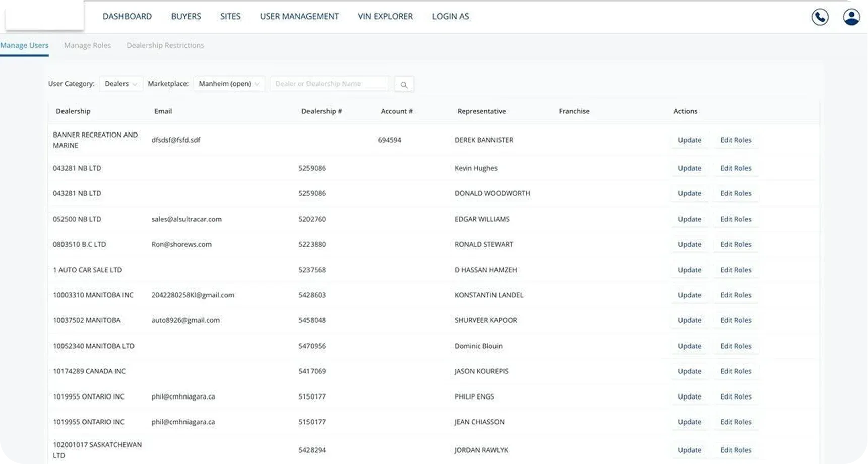Viewport: 868px width, 464px height.
Task: Open the Dashboard menu item
Action: 127,16
